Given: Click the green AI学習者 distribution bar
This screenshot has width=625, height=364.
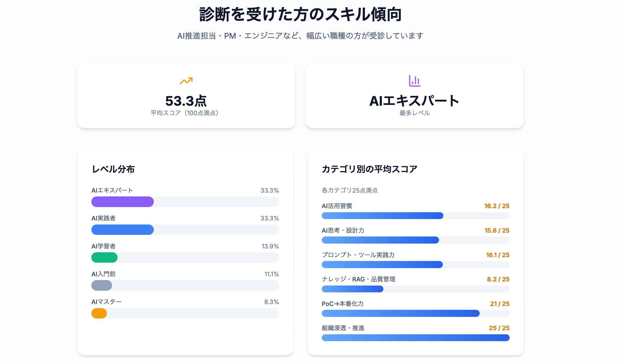Looking at the screenshot, I should 104,257.
